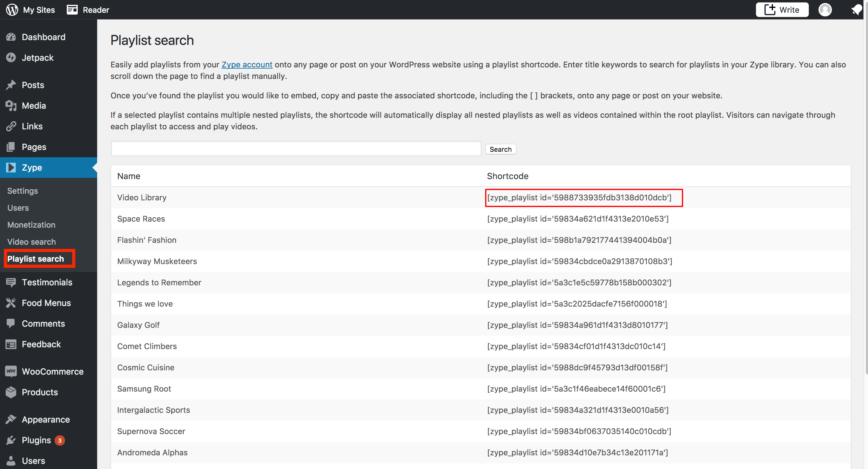The image size is (868, 469).
Task: Follow the Zype account link
Action: pos(247,64)
